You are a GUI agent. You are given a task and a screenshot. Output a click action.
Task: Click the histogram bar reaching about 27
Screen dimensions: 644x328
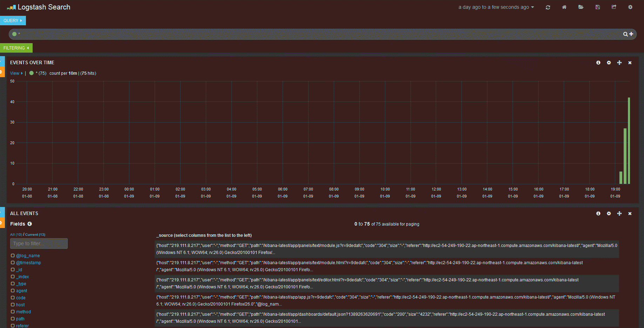(x=625, y=156)
